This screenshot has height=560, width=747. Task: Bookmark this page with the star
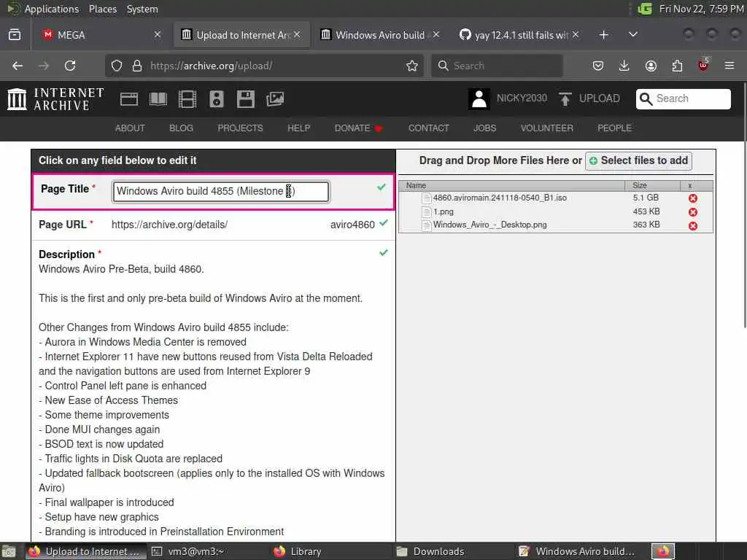pos(412,66)
